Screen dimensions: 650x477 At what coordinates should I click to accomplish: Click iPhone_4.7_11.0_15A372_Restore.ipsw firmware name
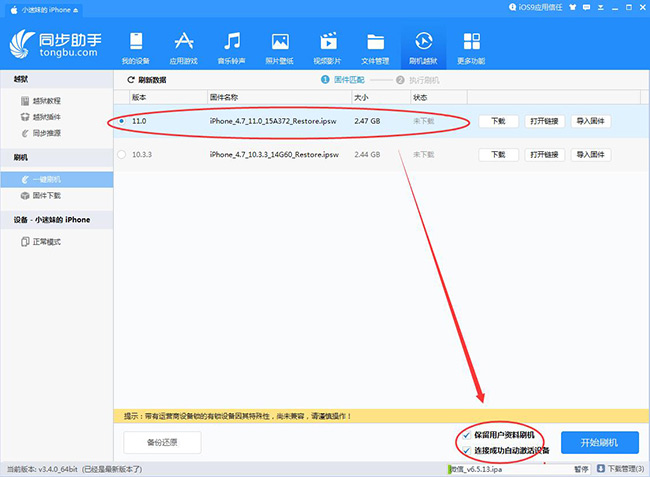pyautogui.click(x=273, y=121)
